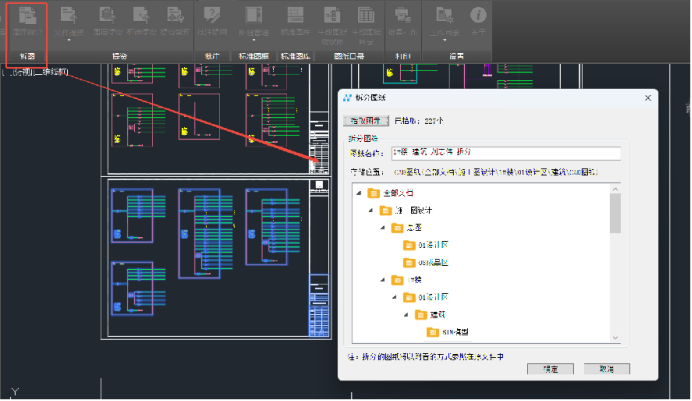Click the folder icon beside BIM模型
692x401 pixels.
pyautogui.click(x=433, y=332)
